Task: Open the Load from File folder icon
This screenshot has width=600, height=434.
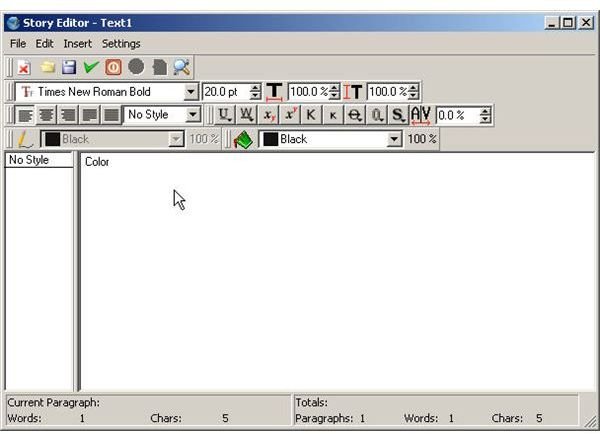Action: [48, 67]
